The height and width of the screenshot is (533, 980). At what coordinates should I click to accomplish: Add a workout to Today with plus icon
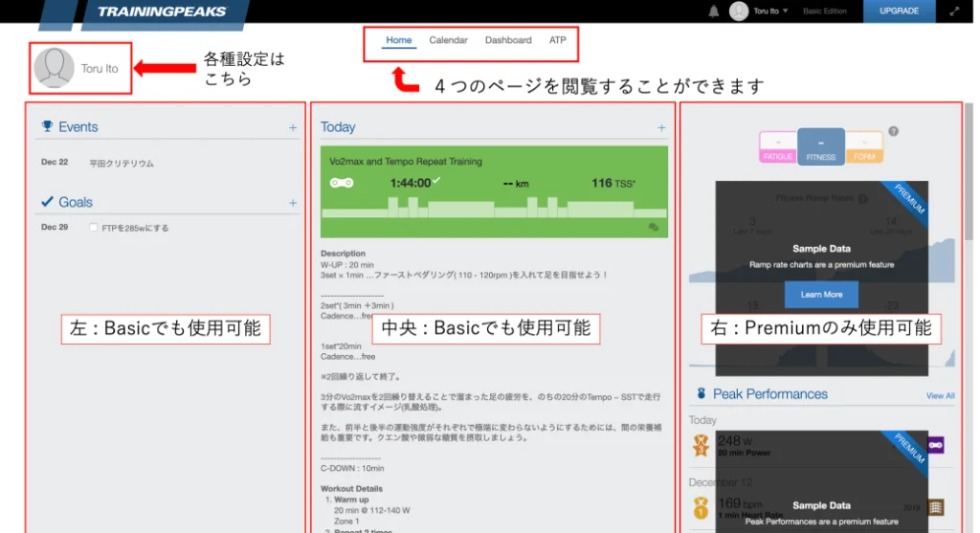[661, 127]
